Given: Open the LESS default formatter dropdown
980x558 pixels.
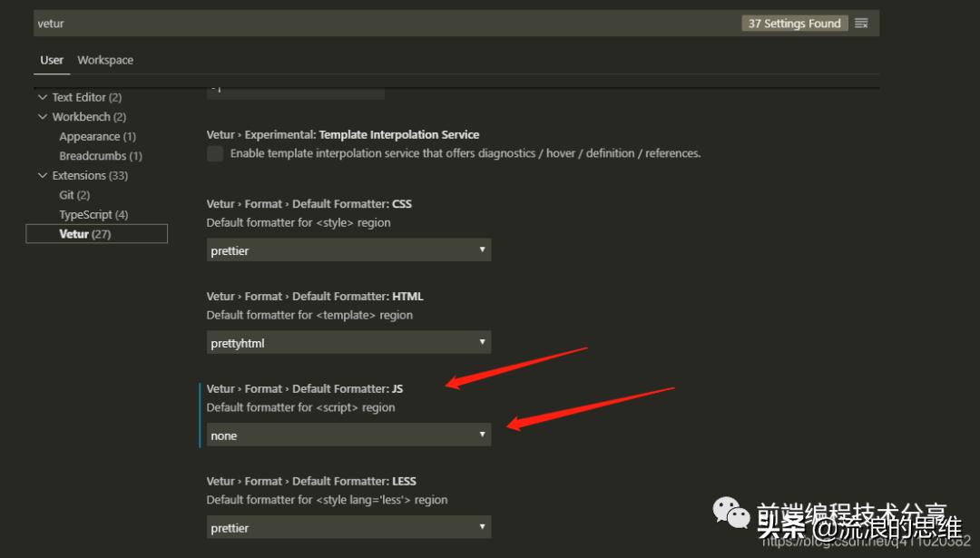Looking at the screenshot, I should pyautogui.click(x=348, y=528).
